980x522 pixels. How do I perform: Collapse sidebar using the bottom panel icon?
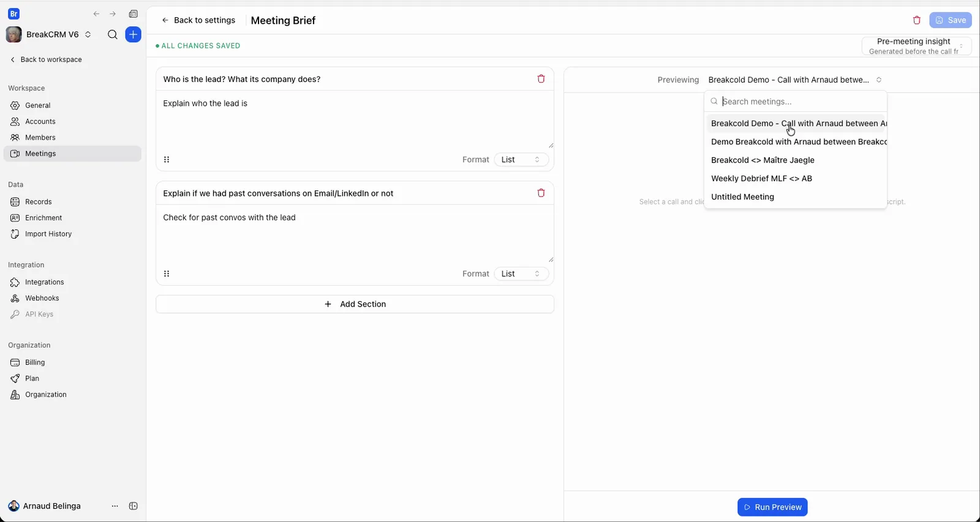pyautogui.click(x=134, y=506)
